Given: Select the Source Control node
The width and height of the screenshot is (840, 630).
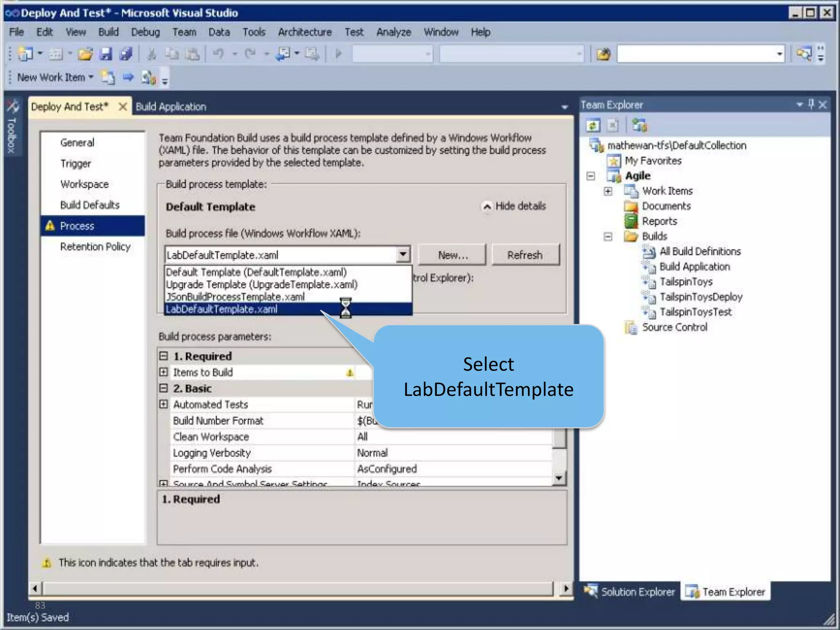Looking at the screenshot, I should pos(674,327).
